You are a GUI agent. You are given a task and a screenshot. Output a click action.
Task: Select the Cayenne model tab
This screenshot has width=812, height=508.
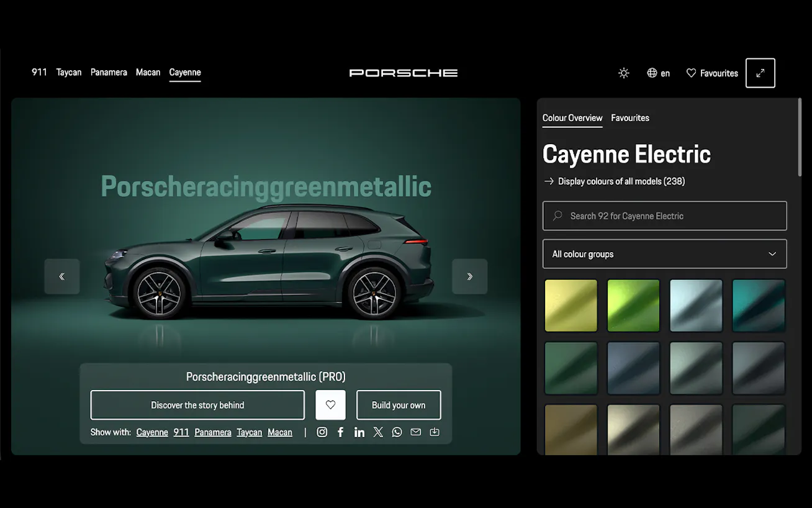[x=185, y=73]
